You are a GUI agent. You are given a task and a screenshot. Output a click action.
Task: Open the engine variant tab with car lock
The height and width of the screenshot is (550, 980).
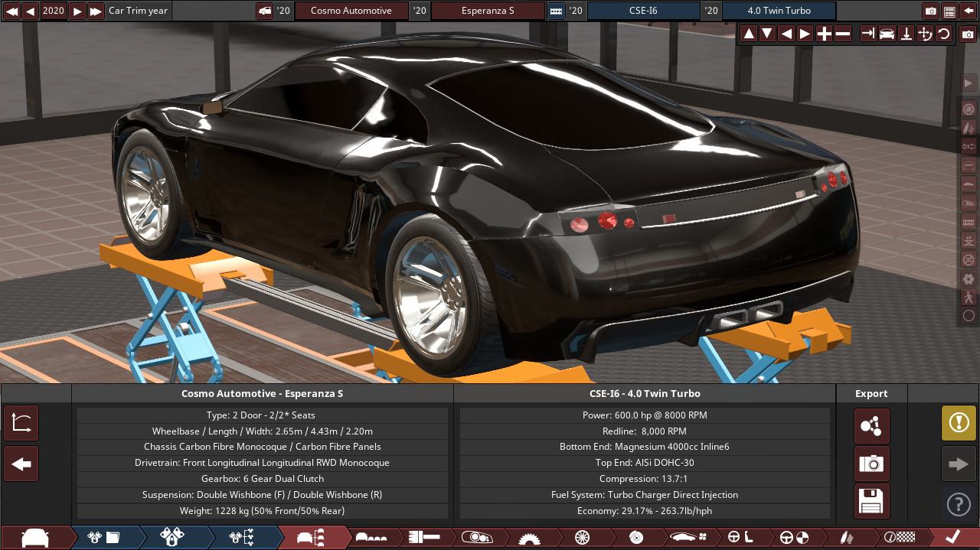(x=172, y=537)
